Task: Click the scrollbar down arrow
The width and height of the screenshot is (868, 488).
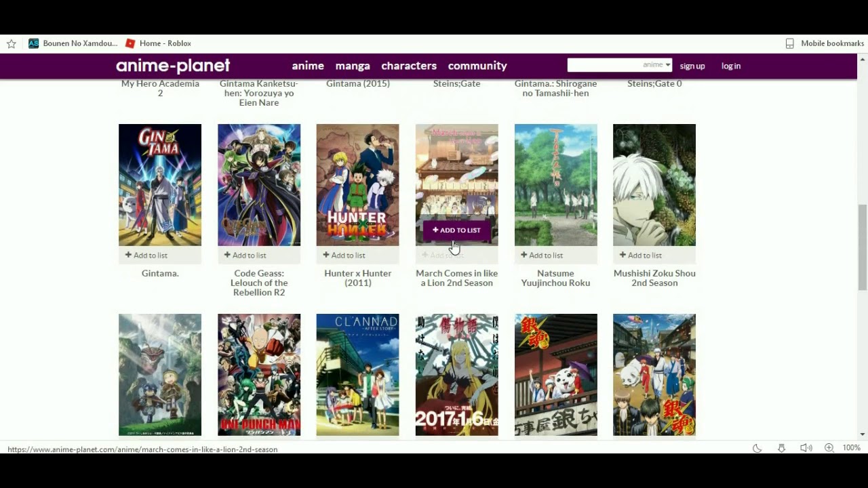Action: [863, 434]
